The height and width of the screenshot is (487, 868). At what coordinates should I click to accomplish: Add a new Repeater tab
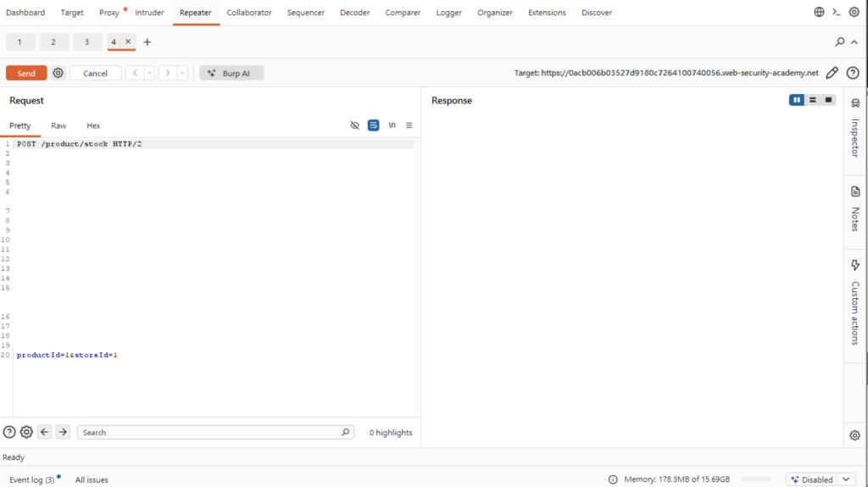click(x=147, y=42)
